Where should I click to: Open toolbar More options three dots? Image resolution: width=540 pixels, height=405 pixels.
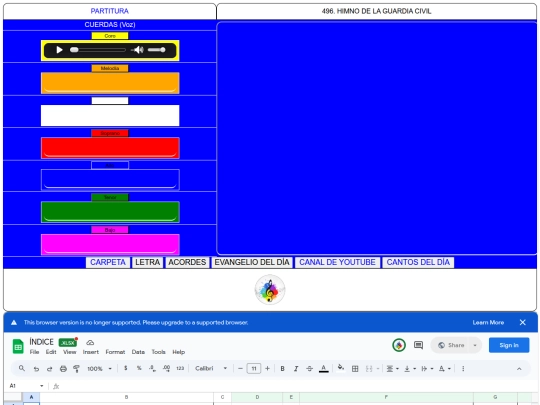pos(463,368)
